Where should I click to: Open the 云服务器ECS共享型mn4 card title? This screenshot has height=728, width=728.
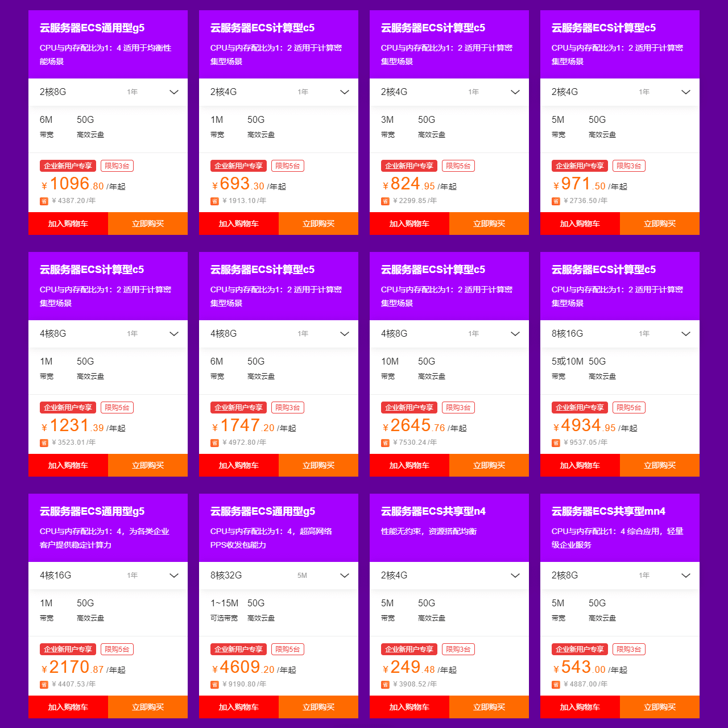click(609, 511)
